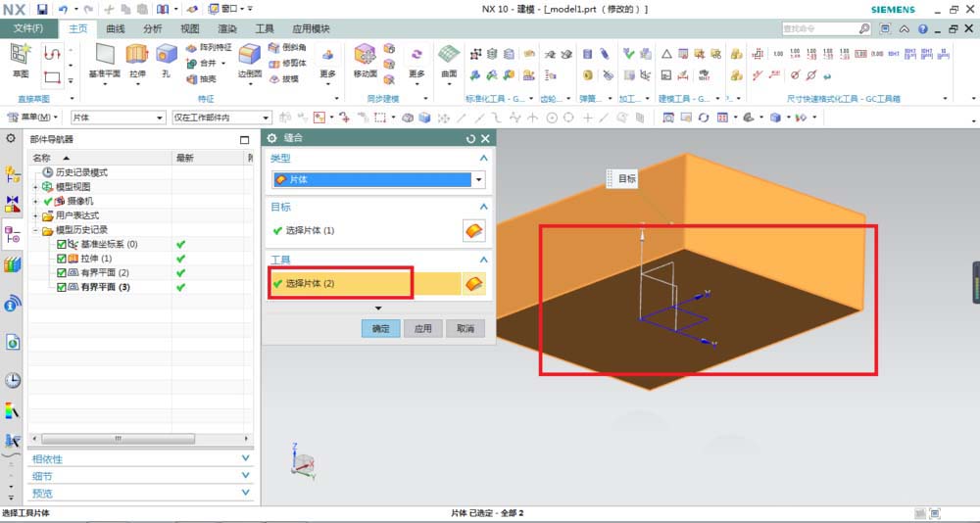Expand the 用户表达式 tree node
The width and height of the screenshot is (980, 523).
[35, 215]
